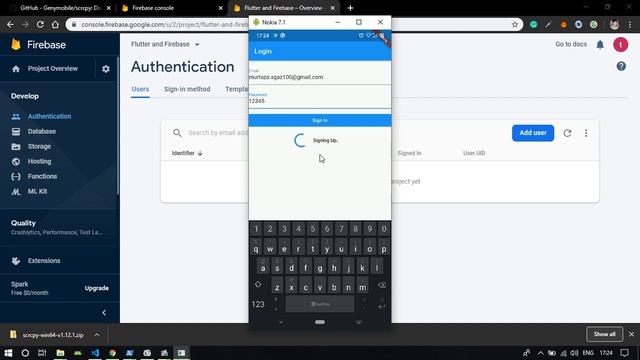This screenshot has width=640, height=360.
Task: Tap shift key on phone keyboard
Action: click(258, 284)
